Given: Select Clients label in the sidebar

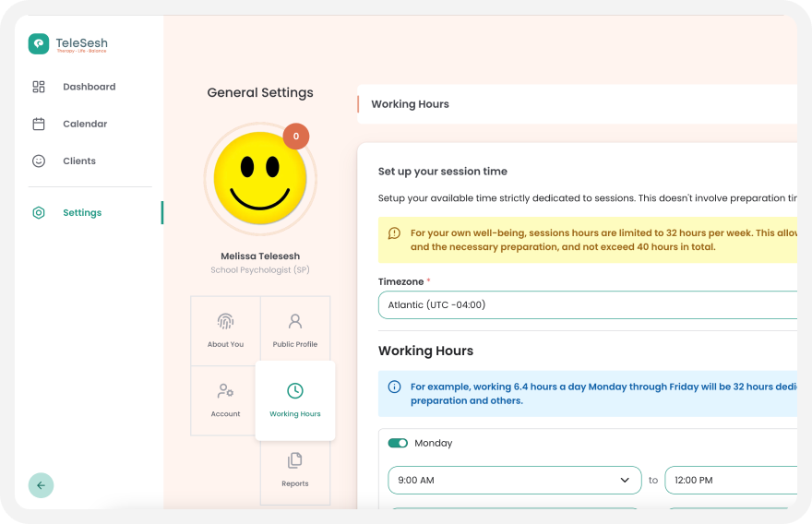Looking at the screenshot, I should [x=79, y=161].
